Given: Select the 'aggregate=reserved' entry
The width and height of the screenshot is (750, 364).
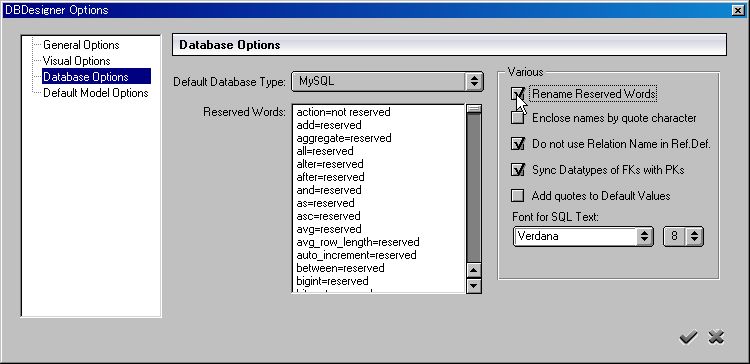Looking at the screenshot, I should tap(344, 138).
